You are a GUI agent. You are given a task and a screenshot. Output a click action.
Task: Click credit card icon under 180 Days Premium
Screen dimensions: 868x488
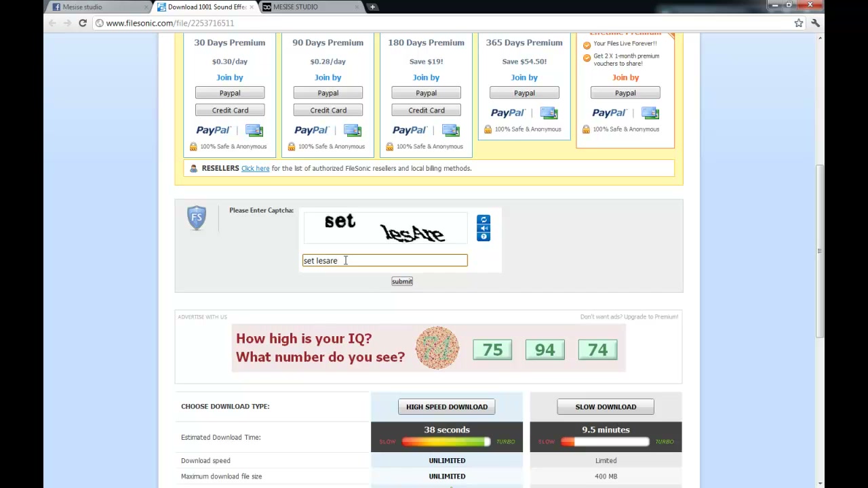click(x=451, y=130)
